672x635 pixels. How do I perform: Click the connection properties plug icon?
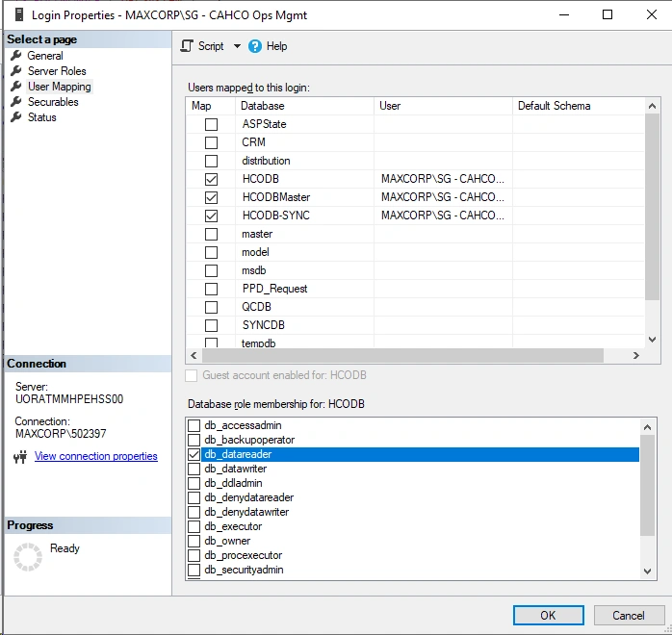[x=20, y=457]
